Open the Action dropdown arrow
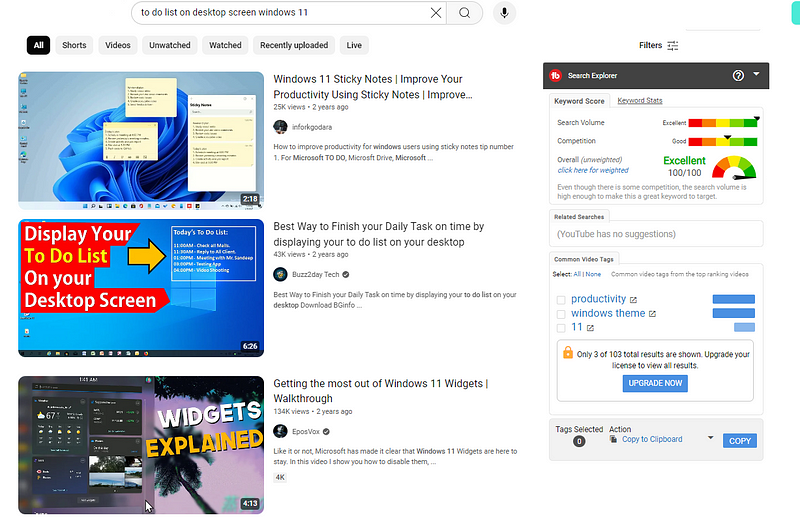The height and width of the screenshot is (522, 800). click(710, 438)
